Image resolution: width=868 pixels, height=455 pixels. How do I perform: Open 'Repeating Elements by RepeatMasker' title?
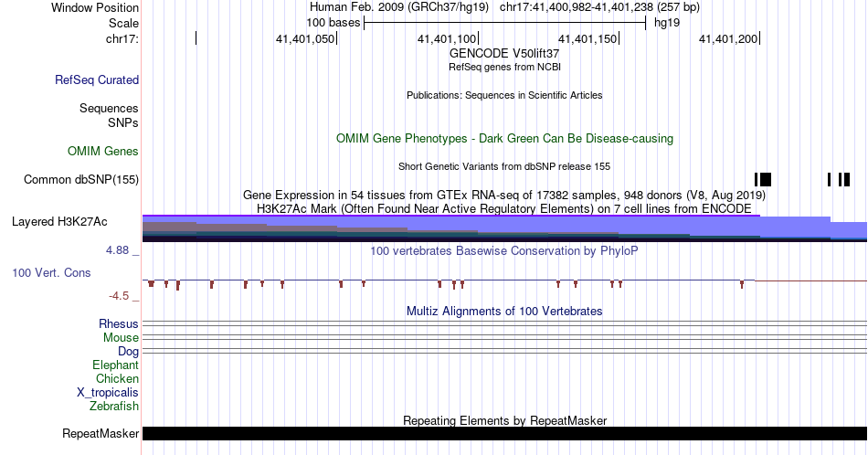pyautogui.click(x=504, y=420)
